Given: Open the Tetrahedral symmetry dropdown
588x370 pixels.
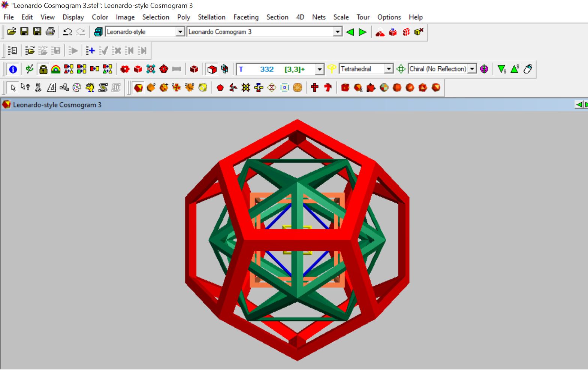Looking at the screenshot, I should click(x=389, y=69).
